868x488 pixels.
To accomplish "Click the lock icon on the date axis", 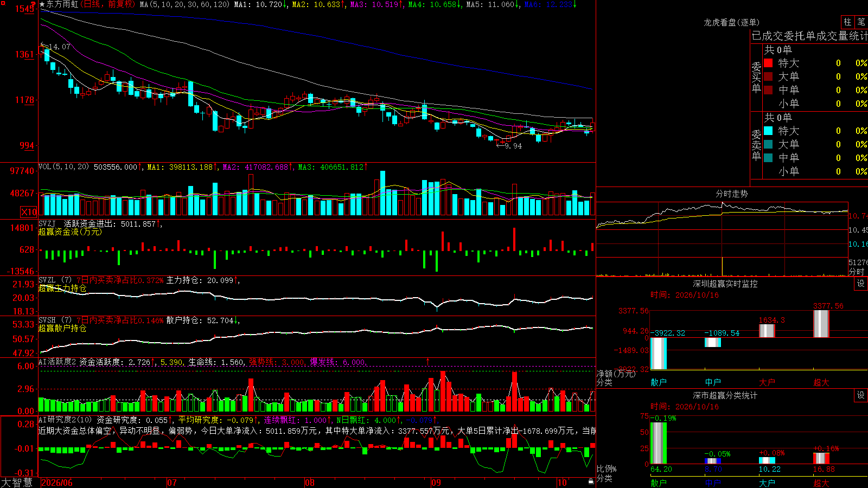I will pos(591,481).
